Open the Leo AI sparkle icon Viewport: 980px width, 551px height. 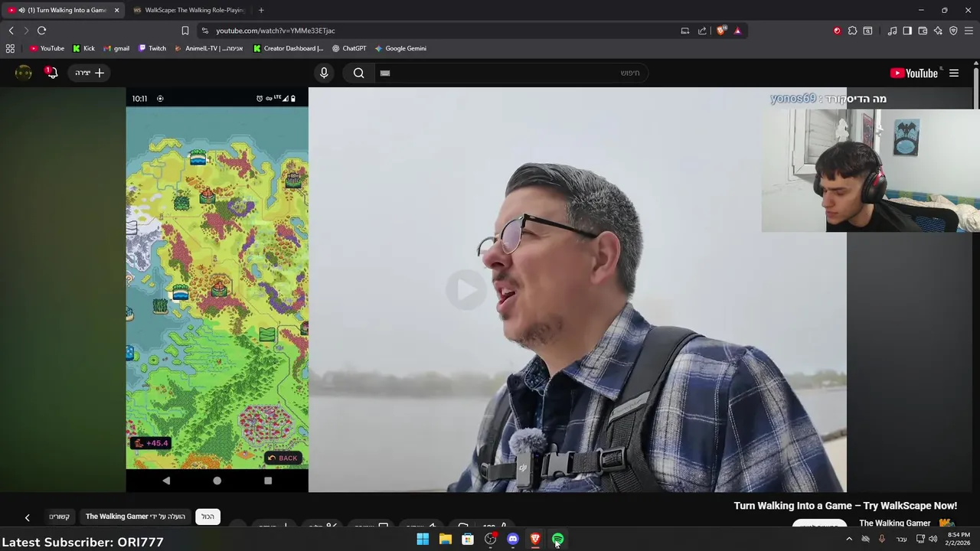tap(938, 31)
